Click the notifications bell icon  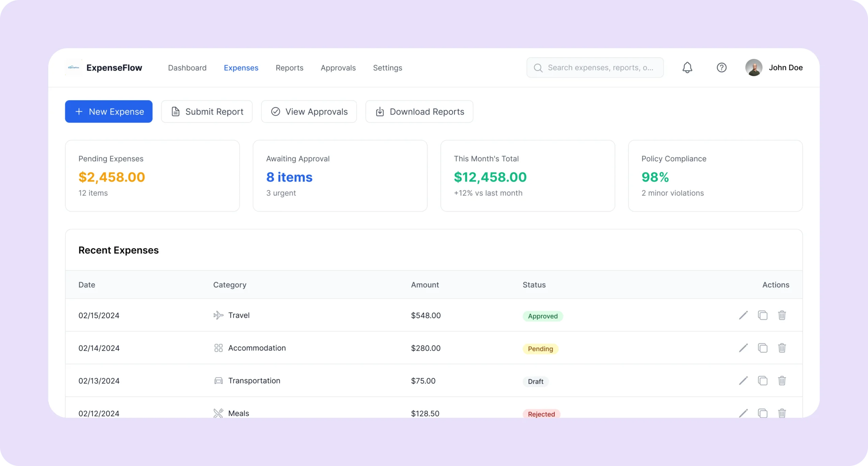point(687,67)
